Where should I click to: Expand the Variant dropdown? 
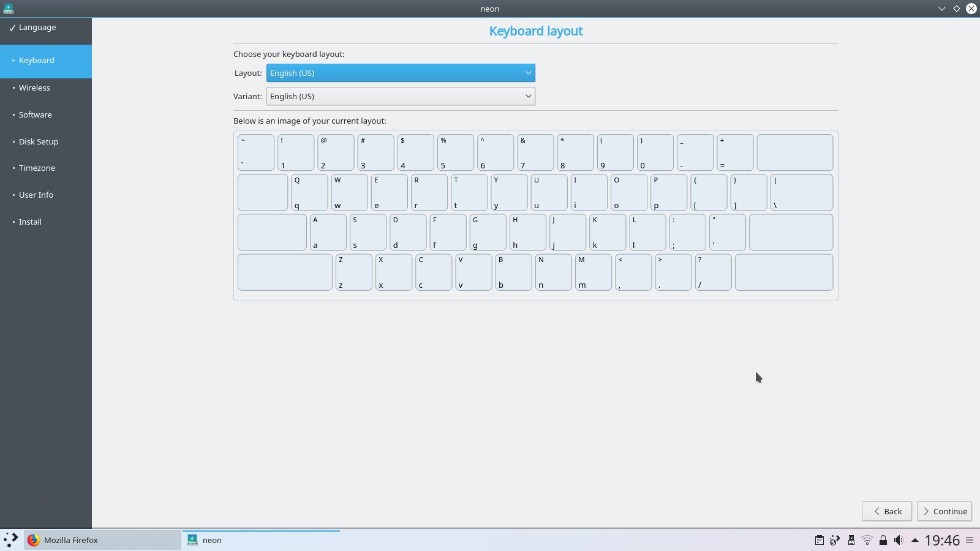point(401,96)
